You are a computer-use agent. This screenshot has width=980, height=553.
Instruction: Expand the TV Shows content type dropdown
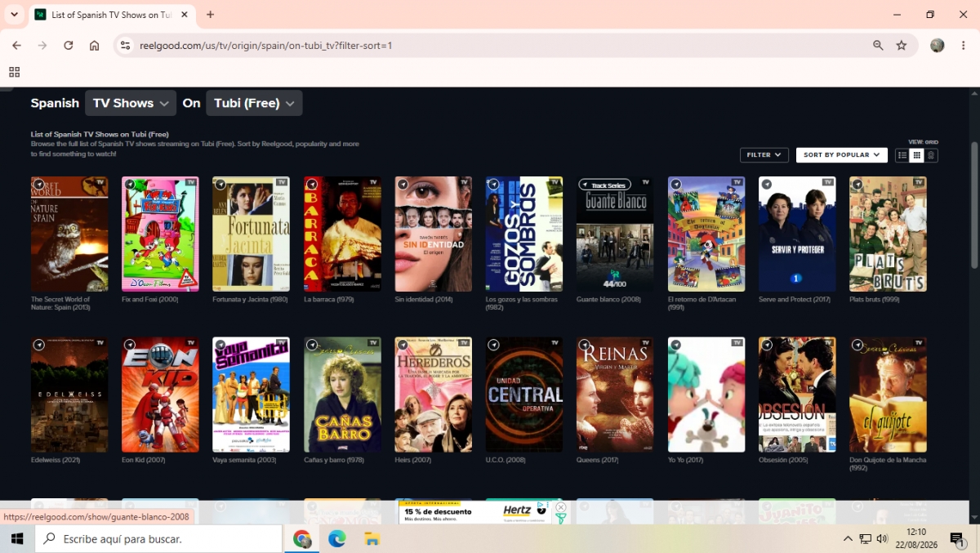click(x=131, y=103)
